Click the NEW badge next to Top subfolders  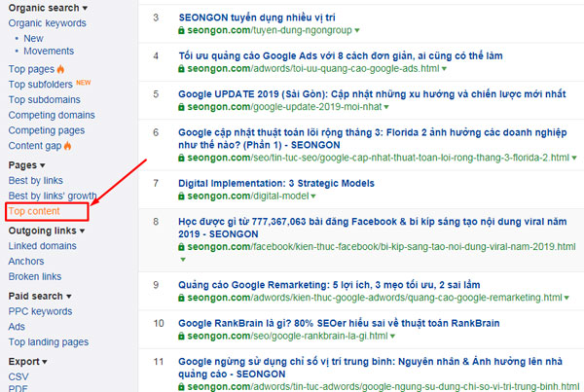tap(84, 83)
